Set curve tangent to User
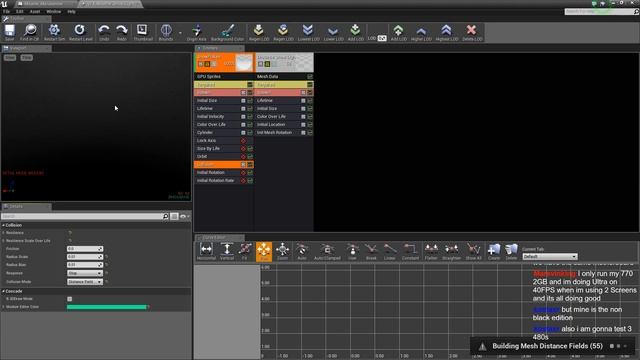 352,251
